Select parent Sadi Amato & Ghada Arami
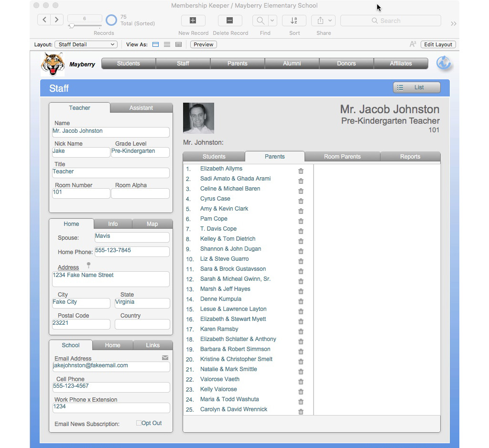489x448 pixels. pyautogui.click(x=236, y=179)
